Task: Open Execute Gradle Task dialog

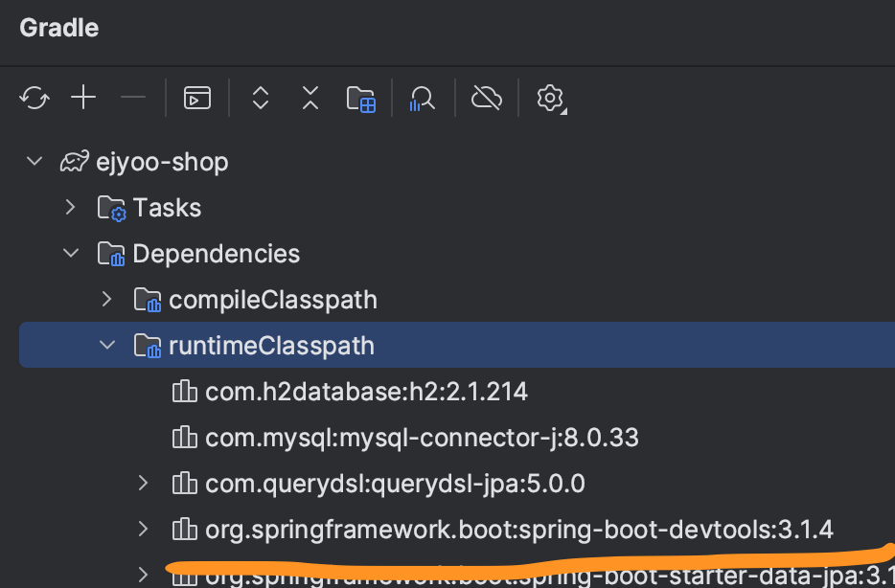Action: 197,98
